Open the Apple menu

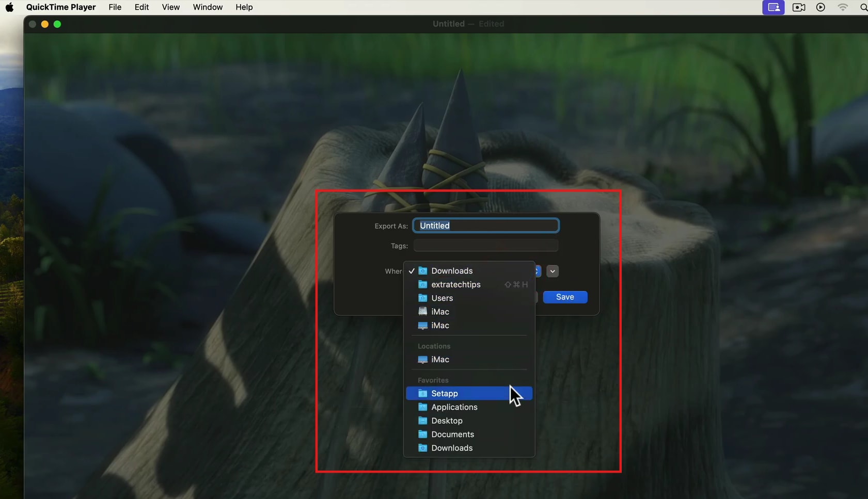[9, 7]
